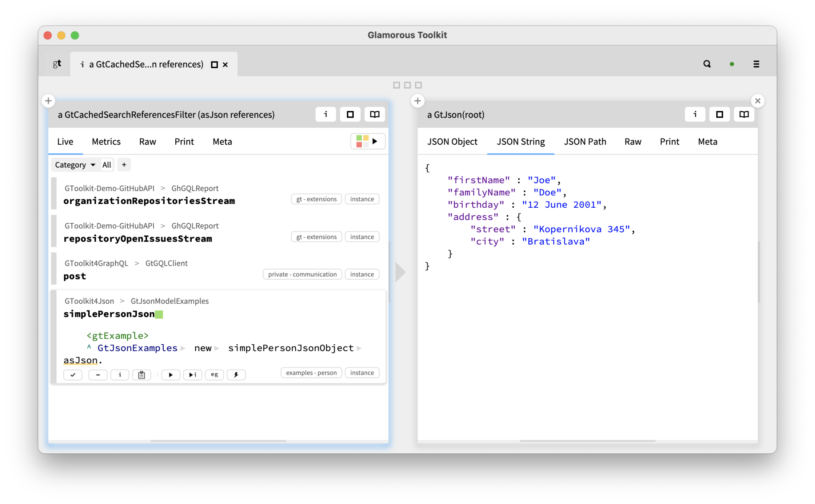Click the eg example button

(214, 375)
